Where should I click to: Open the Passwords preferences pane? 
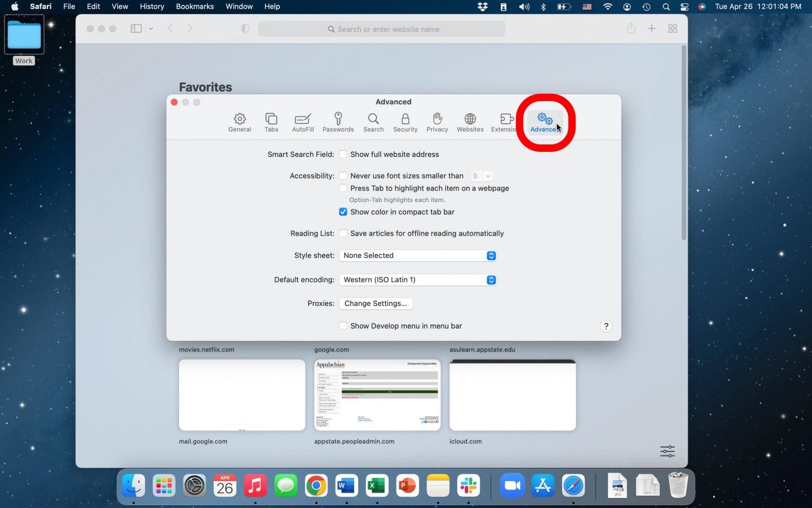(x=338, y=122)
